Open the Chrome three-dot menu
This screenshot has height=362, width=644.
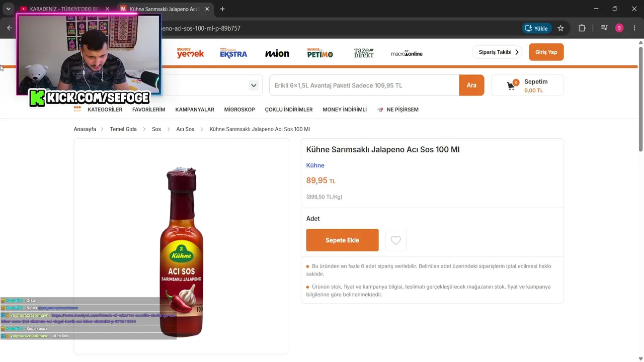coord(634,28)
